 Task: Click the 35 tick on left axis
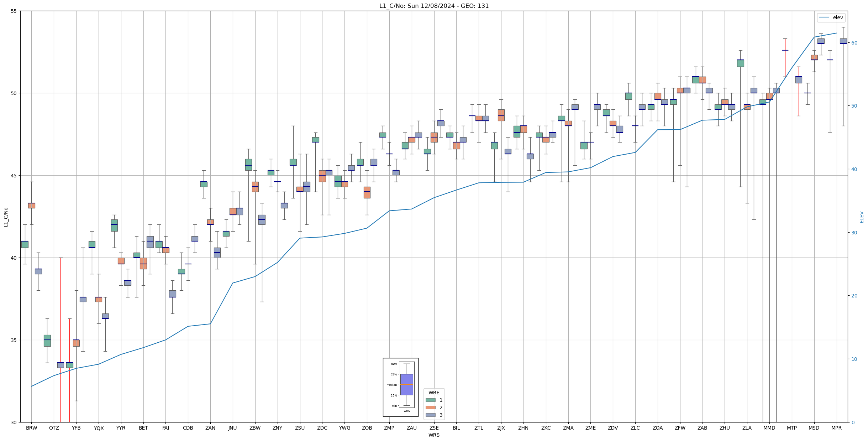[14, 340]
